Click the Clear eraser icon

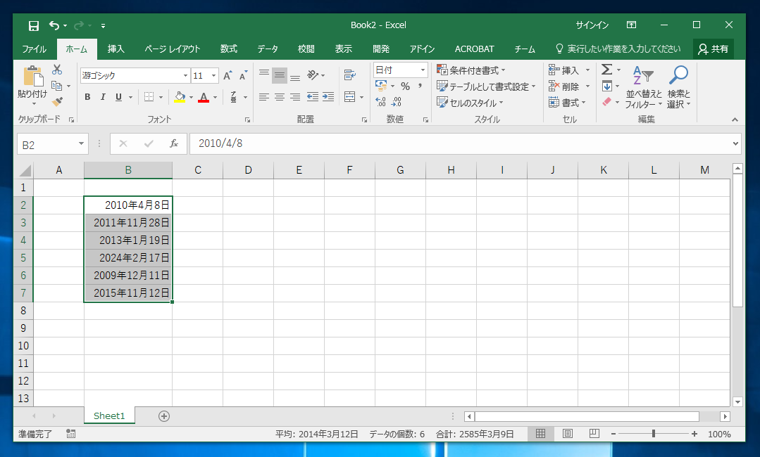coord(606,102)
